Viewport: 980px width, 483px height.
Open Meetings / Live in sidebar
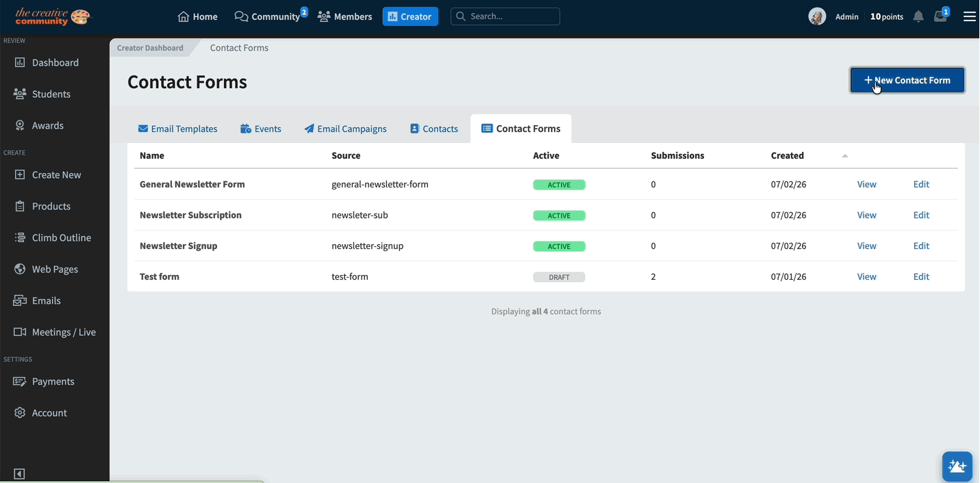(55, 332)
